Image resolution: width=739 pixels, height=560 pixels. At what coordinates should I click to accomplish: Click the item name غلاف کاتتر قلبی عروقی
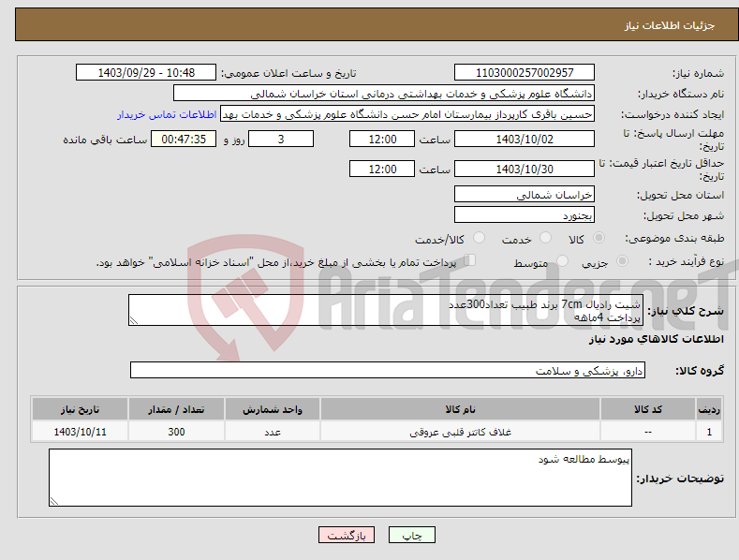pyautogui.click(x=460, y=432)
